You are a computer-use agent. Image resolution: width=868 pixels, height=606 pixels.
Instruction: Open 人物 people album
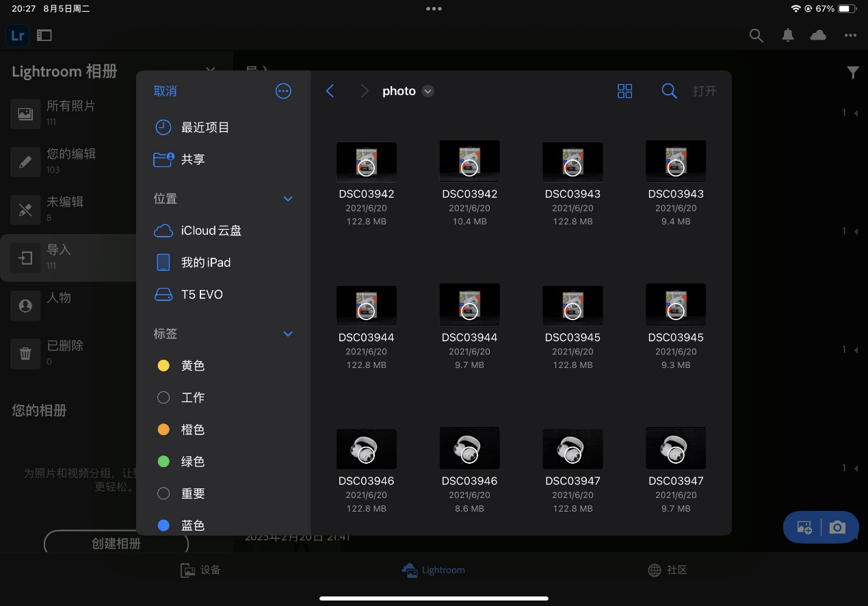(x=68, y=306)
